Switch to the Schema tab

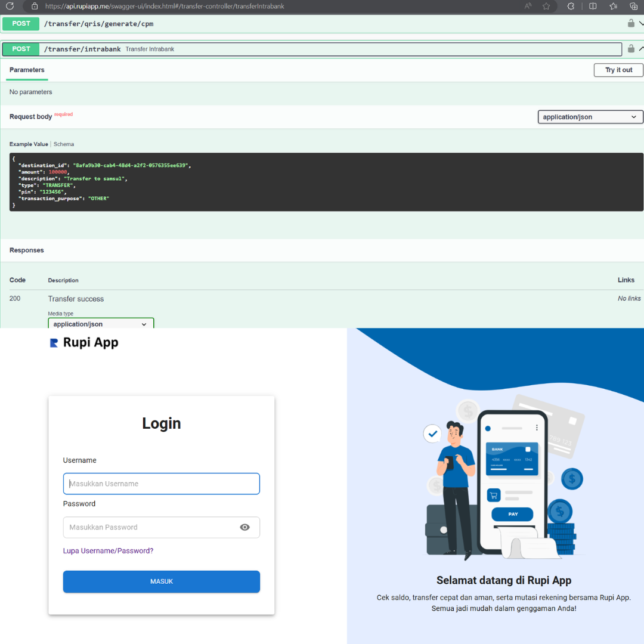pos(63,144)
